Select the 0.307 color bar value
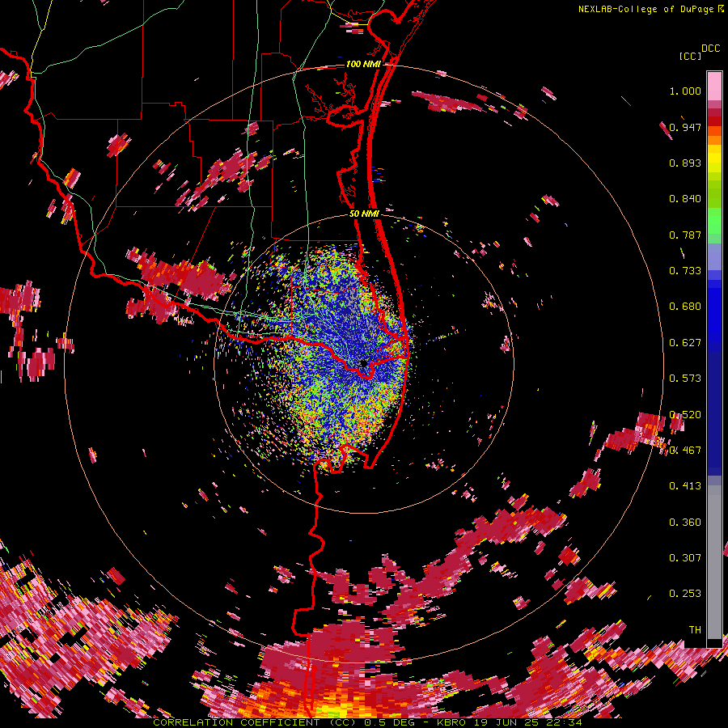 685,558
